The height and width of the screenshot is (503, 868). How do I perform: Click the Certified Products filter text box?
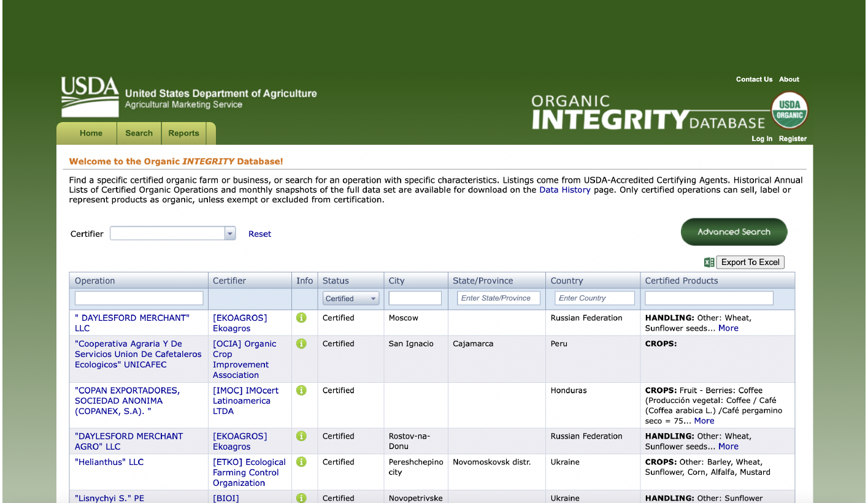tap(709, 298)
